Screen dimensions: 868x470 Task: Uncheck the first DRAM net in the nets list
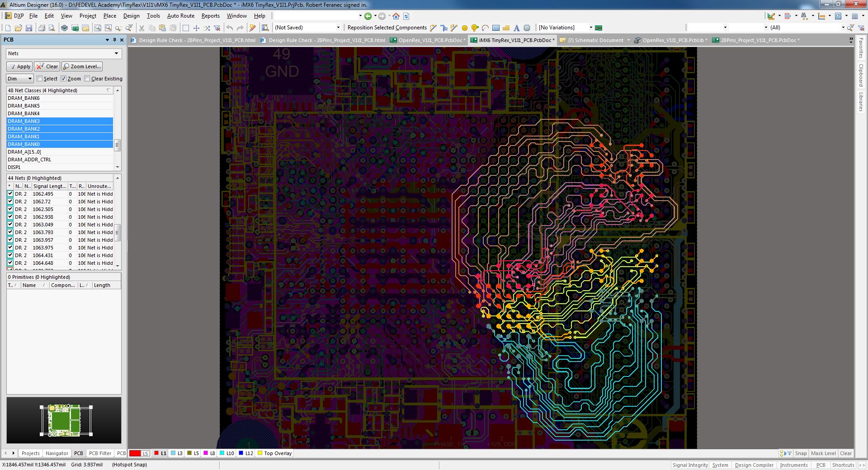[x=10, y=194]
